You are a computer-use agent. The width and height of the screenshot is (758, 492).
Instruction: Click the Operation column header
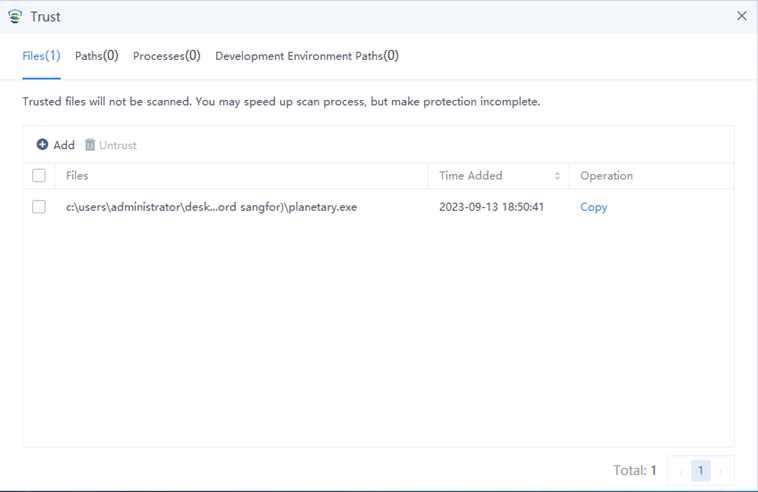606,176
